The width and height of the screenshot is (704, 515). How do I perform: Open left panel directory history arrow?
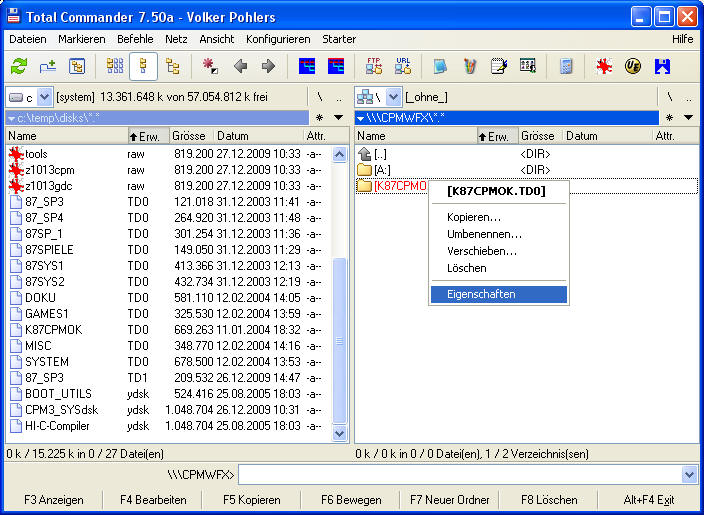coord(339,118)
